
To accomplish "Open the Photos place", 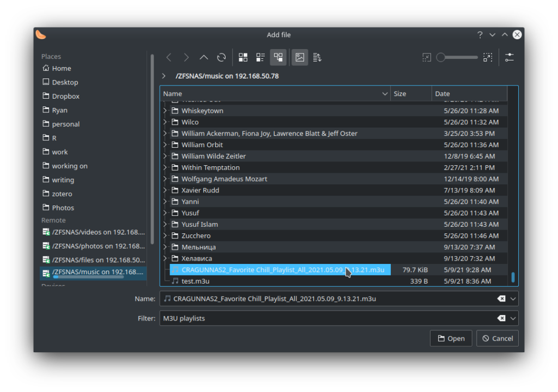I will (58, 208).
